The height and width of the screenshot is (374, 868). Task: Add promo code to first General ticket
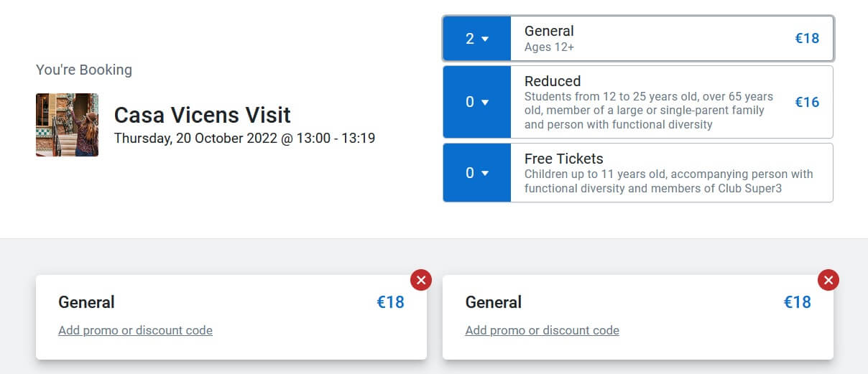tap(135, 330)
